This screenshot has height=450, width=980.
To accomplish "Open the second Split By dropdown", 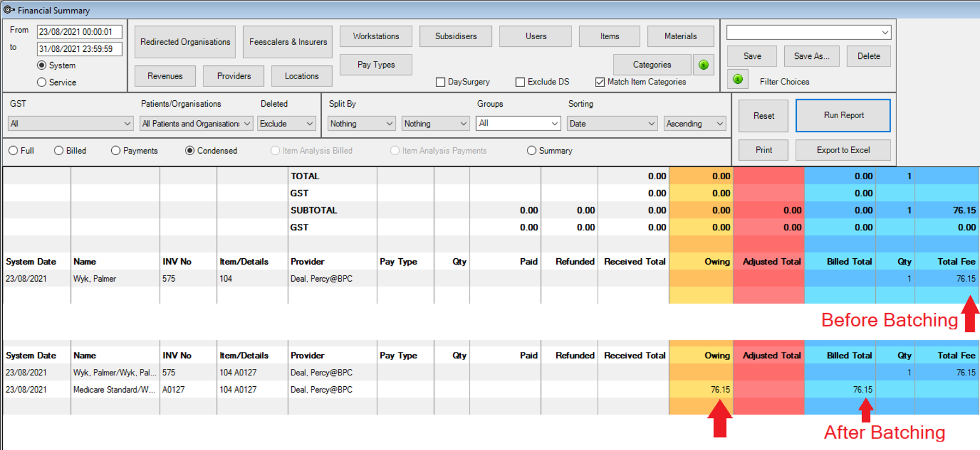I will click(435, 124).
